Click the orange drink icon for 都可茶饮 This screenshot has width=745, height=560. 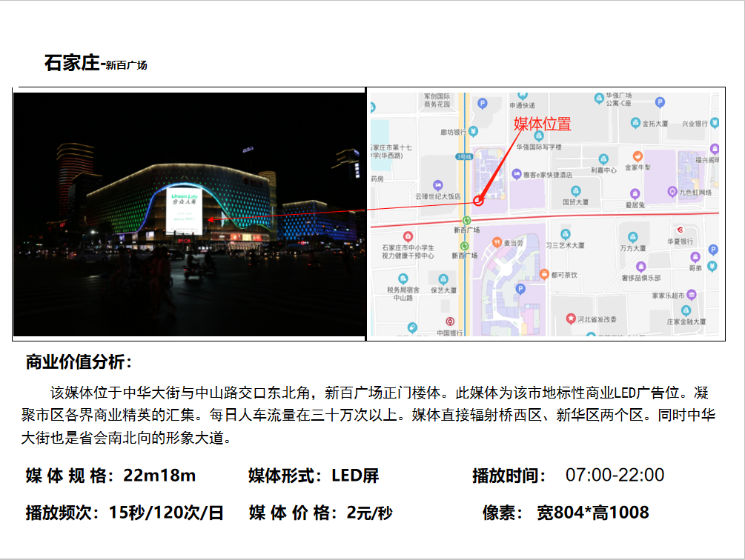[545, 274]
